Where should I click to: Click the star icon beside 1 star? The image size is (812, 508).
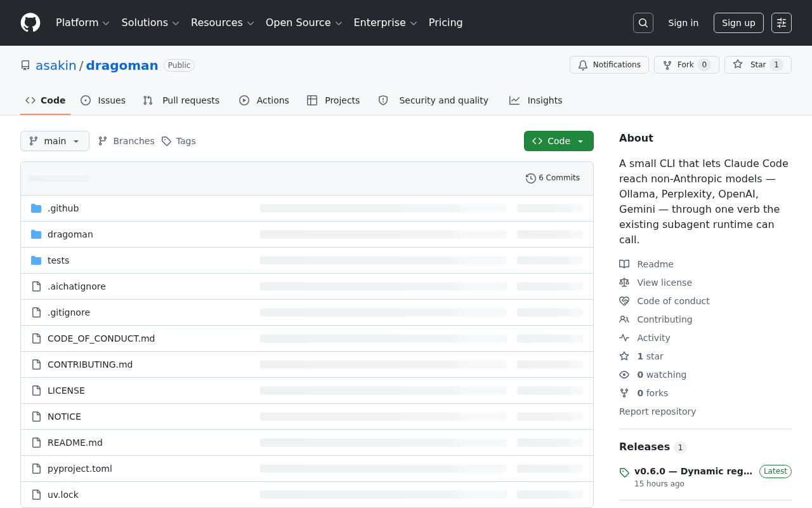coord(624,356)
